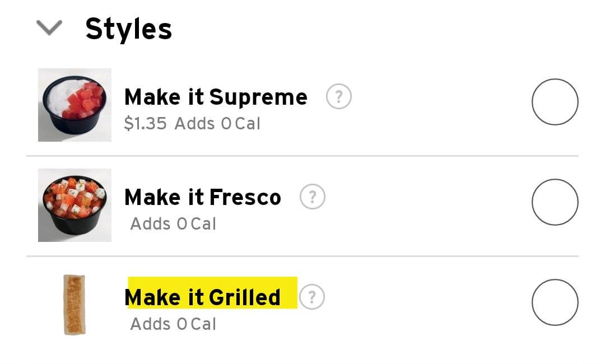This screenshot has height=364, width=605.
Task: Click divider line below the Supreme row
Action: tap(302, 156)
